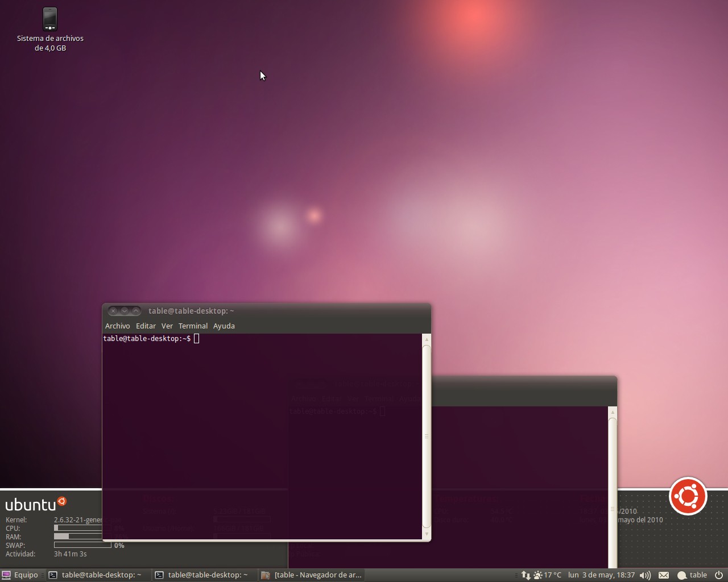Open the weather applet showing 17 °C
Screen dimensions: 728x582
547,575
